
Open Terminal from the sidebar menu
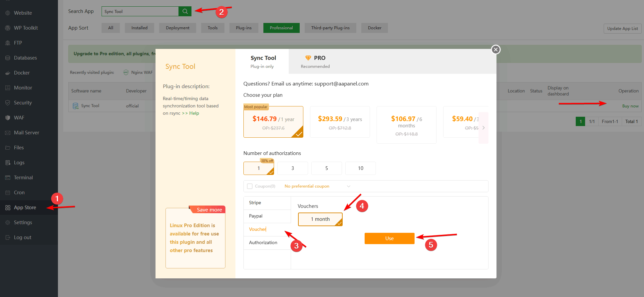click(29, 178)
